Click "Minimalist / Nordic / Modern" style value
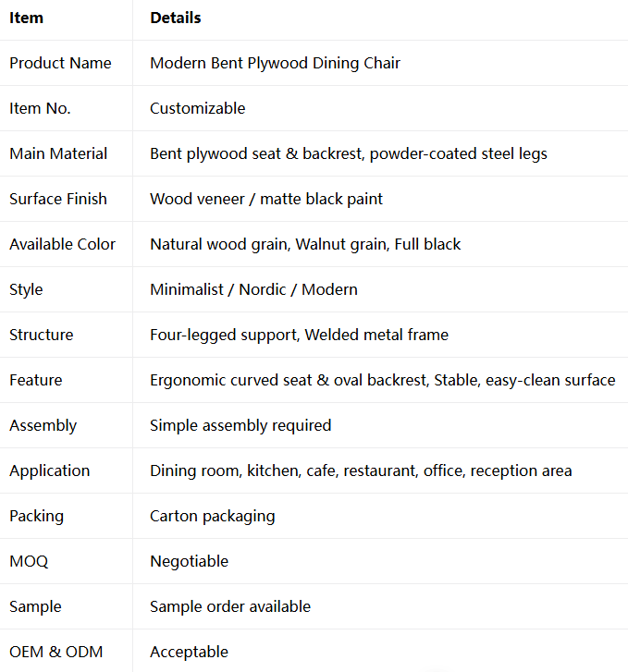This screenshot has width=628, height=672. [253, 289]
